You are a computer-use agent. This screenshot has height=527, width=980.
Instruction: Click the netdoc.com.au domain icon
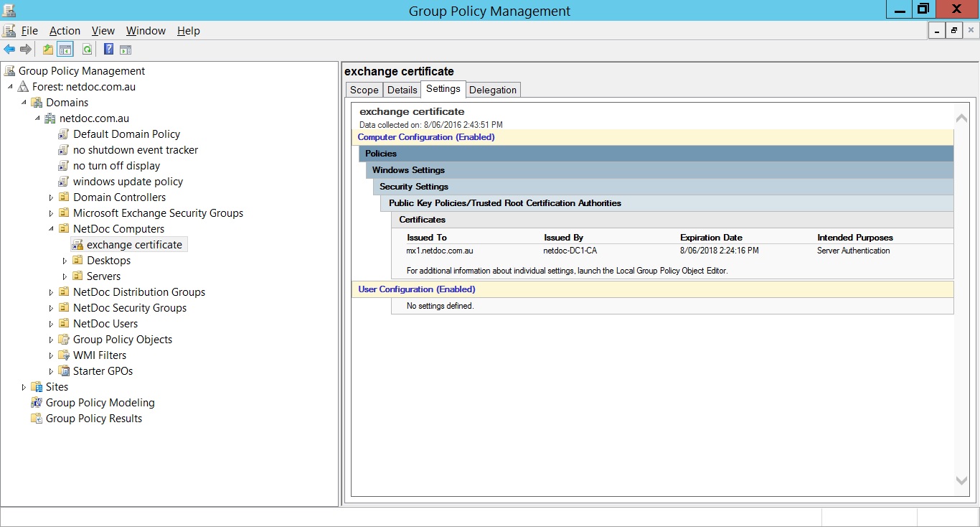click(x=50, y=118)
